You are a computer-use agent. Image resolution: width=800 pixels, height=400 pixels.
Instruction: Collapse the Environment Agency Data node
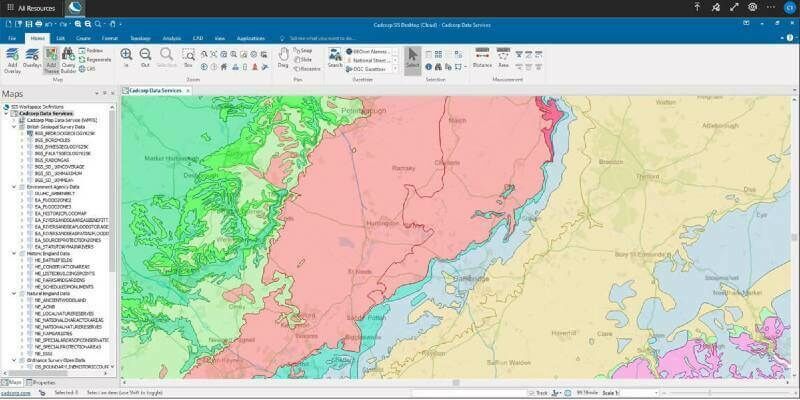14,187
